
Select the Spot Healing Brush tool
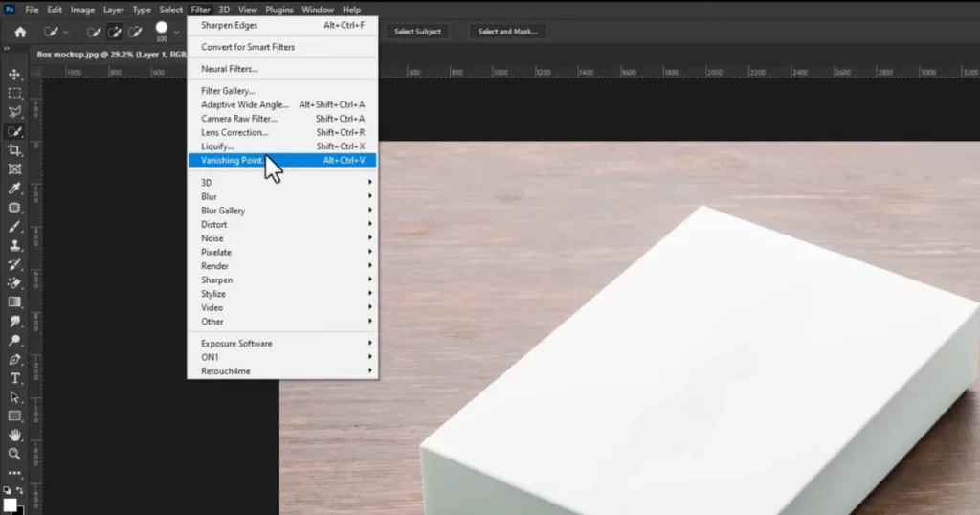14,208
